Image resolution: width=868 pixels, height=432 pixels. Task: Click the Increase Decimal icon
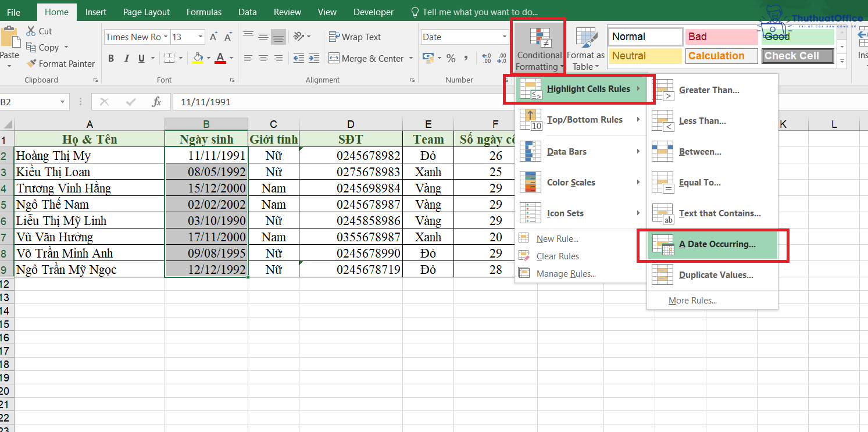coord(486,58)
